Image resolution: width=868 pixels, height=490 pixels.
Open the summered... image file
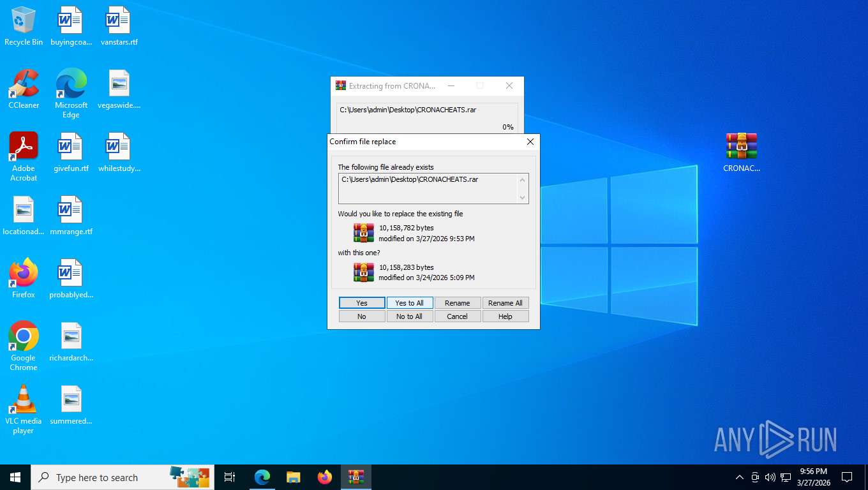71,405
